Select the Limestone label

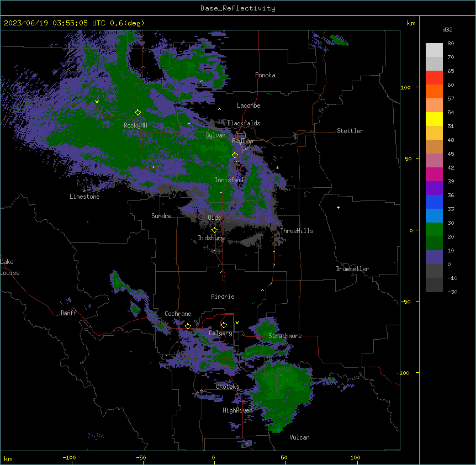click(84, 197)
